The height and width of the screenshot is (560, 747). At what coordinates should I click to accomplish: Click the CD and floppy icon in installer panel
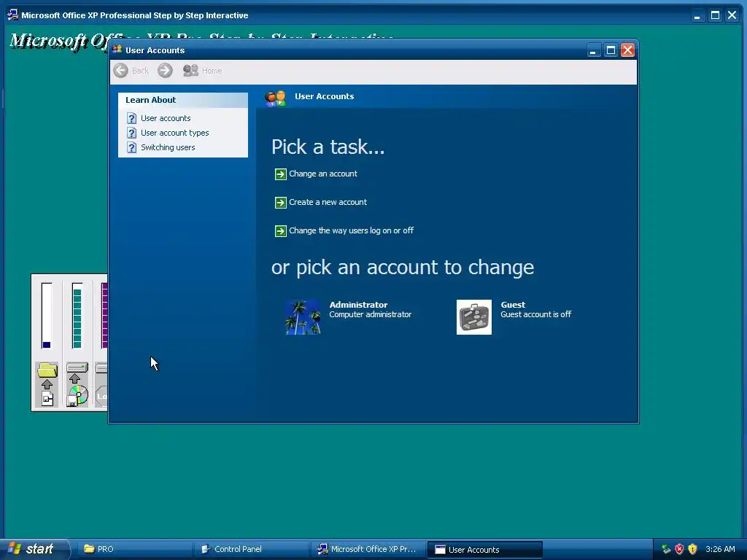77,396
